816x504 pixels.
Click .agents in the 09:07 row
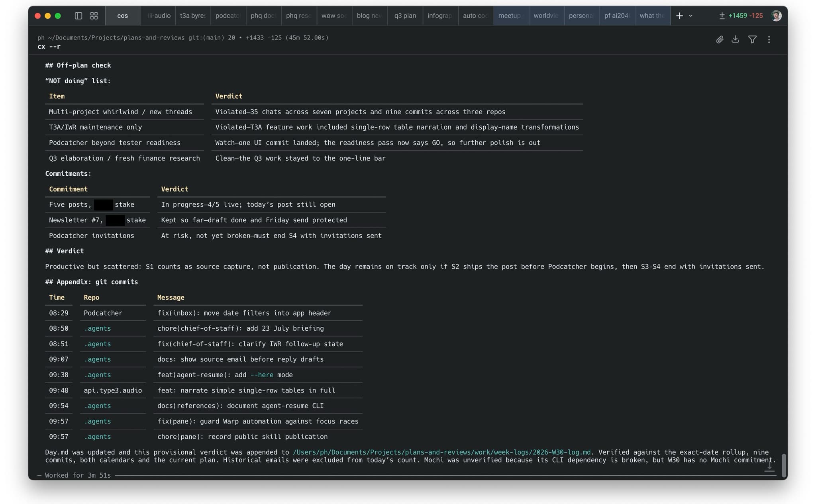click(97, 359)
